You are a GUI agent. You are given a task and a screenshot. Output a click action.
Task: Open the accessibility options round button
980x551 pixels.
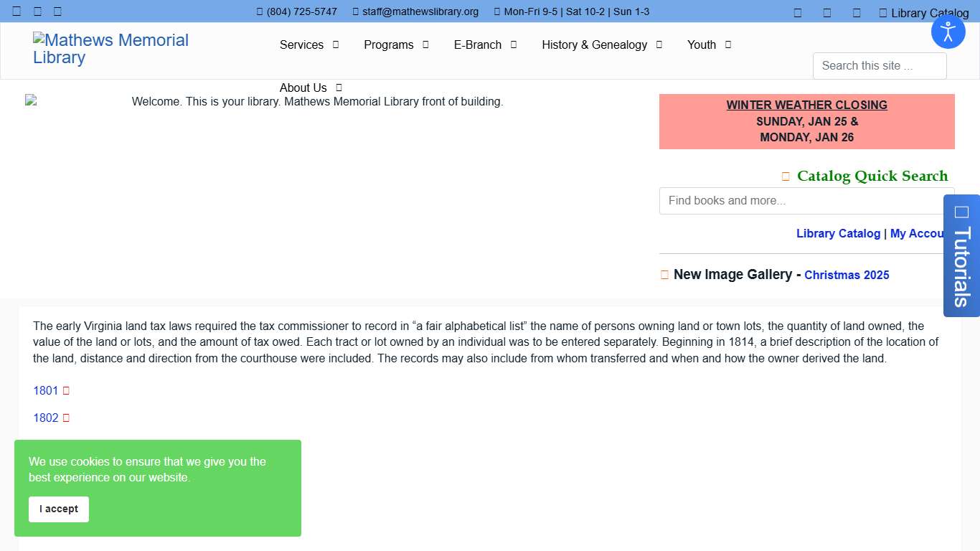(948, 32)
